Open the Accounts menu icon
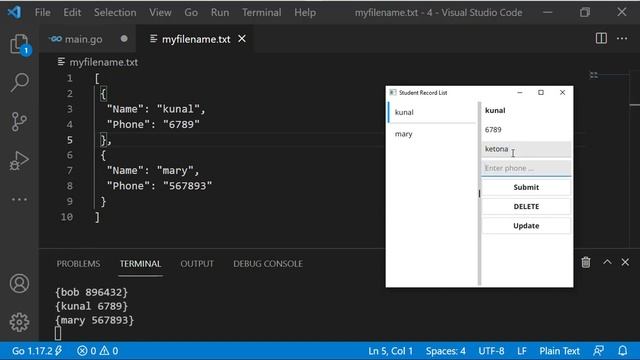640x360 pixels. tap(19, 284)
